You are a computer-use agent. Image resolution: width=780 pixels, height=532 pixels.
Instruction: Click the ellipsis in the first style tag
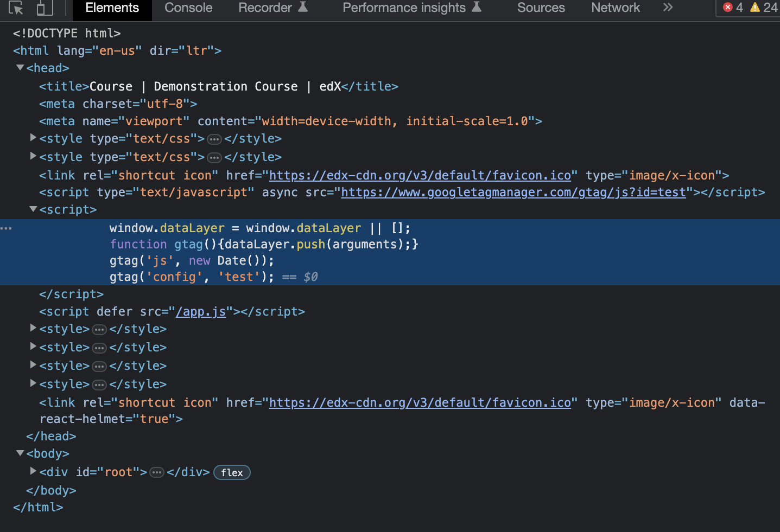(x=214, y=139)
